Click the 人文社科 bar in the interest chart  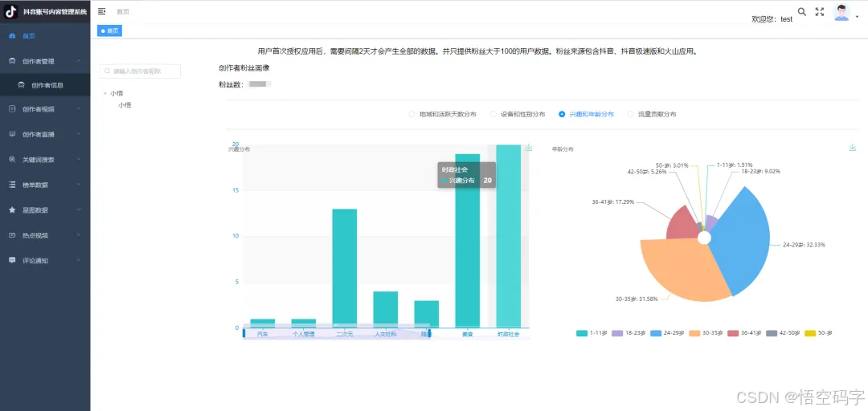coord(385,309)
